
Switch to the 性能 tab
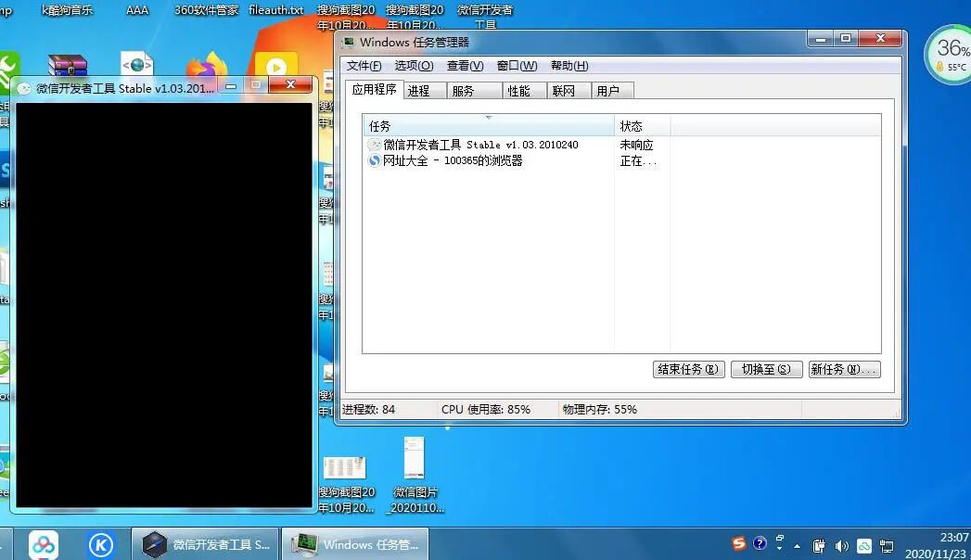tap(525, 91)
